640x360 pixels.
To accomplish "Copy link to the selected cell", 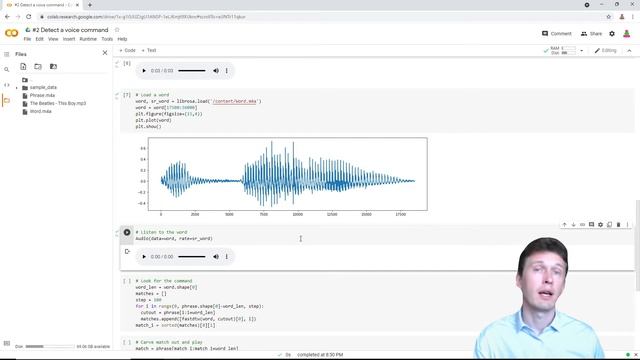I will click(x=582, y=224).
